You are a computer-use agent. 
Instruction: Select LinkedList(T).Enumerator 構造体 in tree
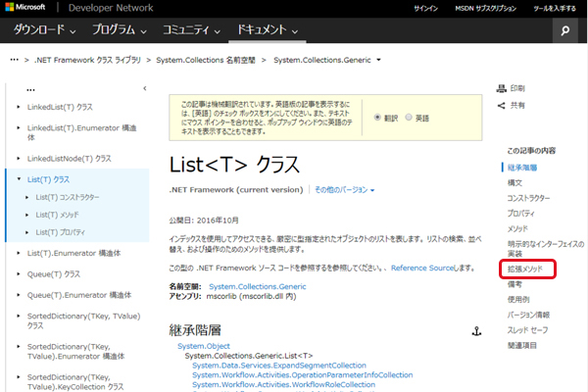pyautogui.click(x=81, y=133)
